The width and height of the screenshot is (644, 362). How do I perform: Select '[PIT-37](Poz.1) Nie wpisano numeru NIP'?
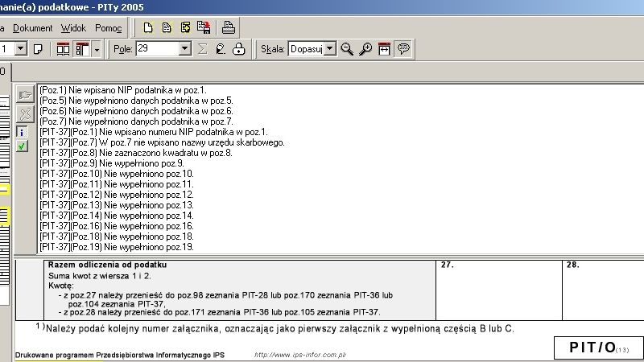pos(154,132)
